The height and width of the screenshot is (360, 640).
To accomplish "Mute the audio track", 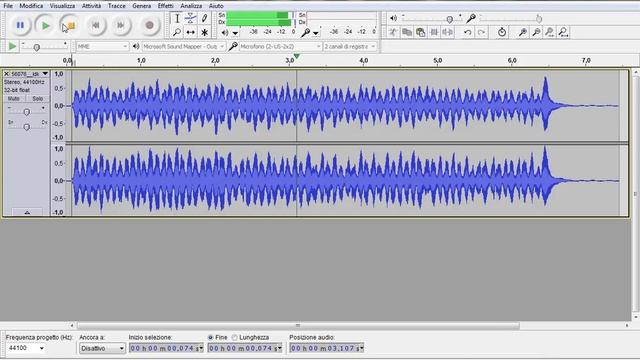I will pos(13,99).
